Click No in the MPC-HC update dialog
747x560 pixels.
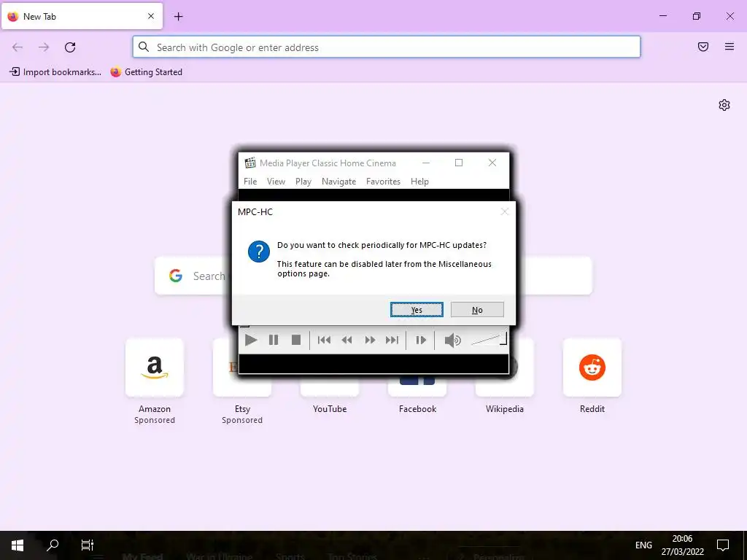[477, 309]
